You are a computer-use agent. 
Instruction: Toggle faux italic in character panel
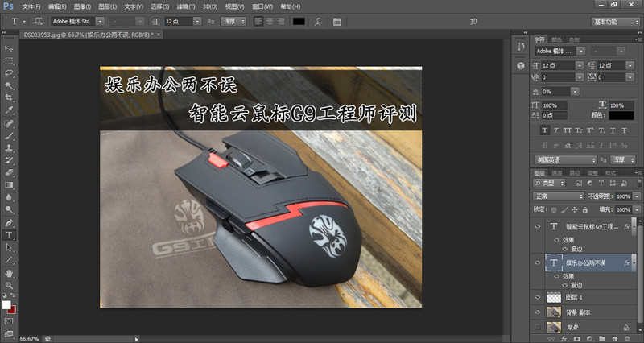556,130
